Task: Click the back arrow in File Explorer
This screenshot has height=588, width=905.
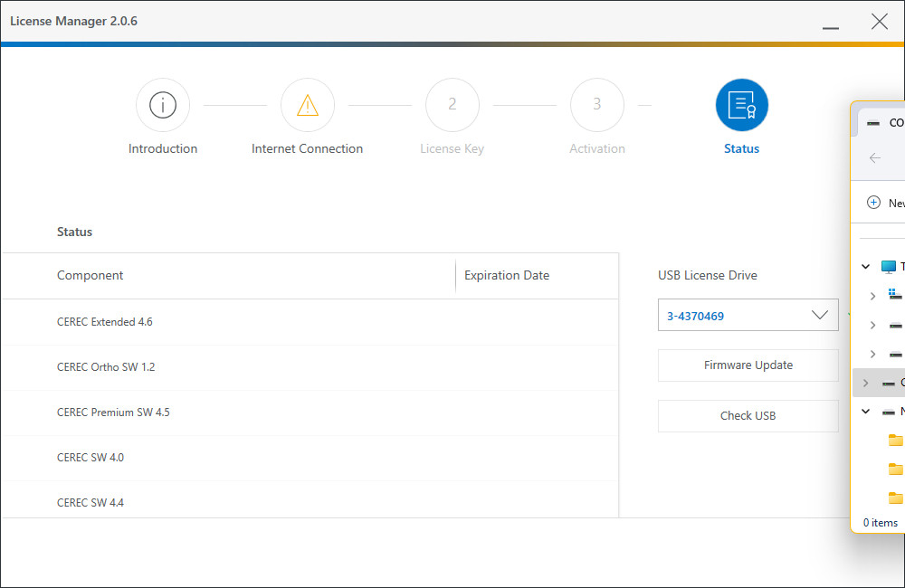Action: coord(875,157)
